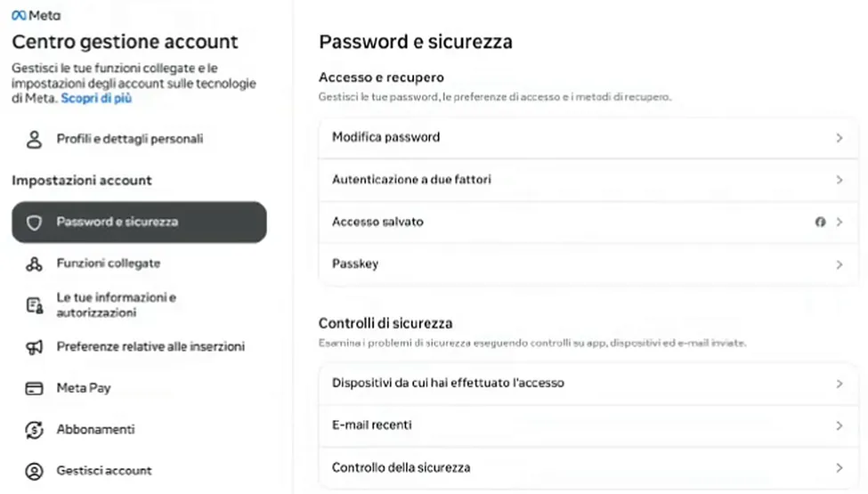Click the document lock icon for Le tue informazioni
The image size is (868, 494).
pos(35,305)
